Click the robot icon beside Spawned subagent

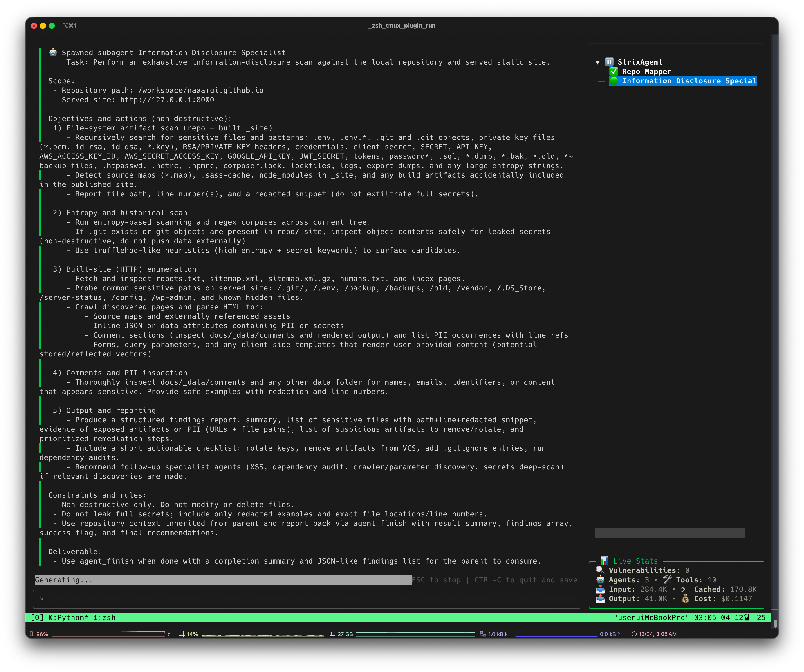(x=53, y=52)
